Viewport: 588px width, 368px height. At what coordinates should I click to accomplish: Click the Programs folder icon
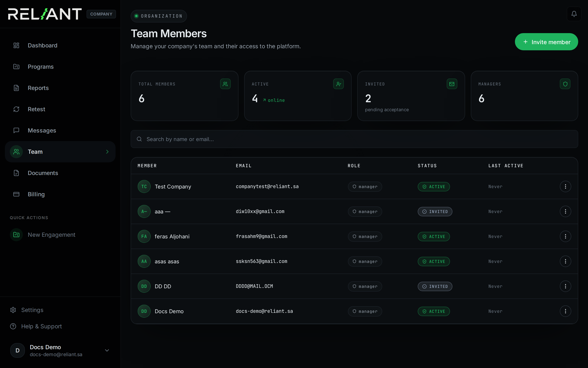click(x=16, y=67)
